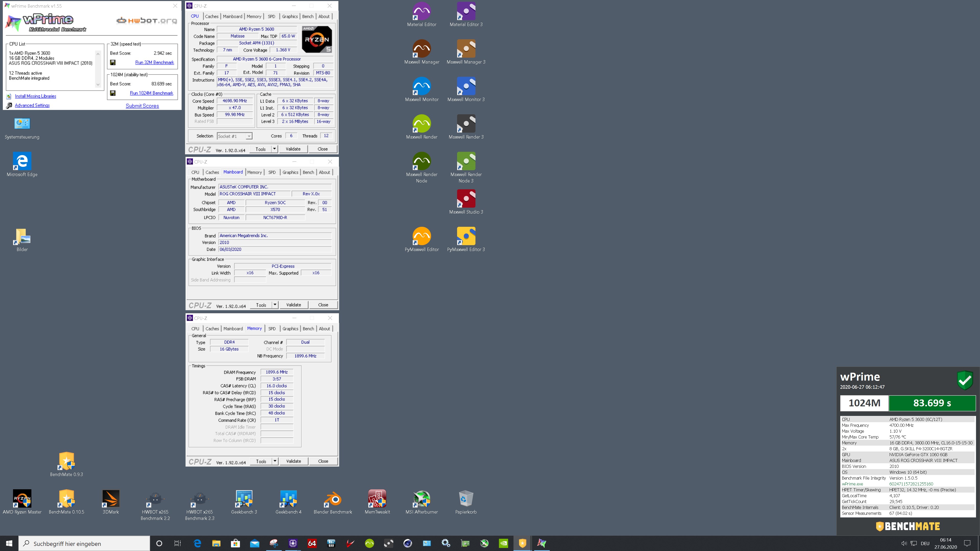980x551 pixels.
Task: Click the wPrime CPU List scrollbar up arrow
Action: [x=98, y=54]
